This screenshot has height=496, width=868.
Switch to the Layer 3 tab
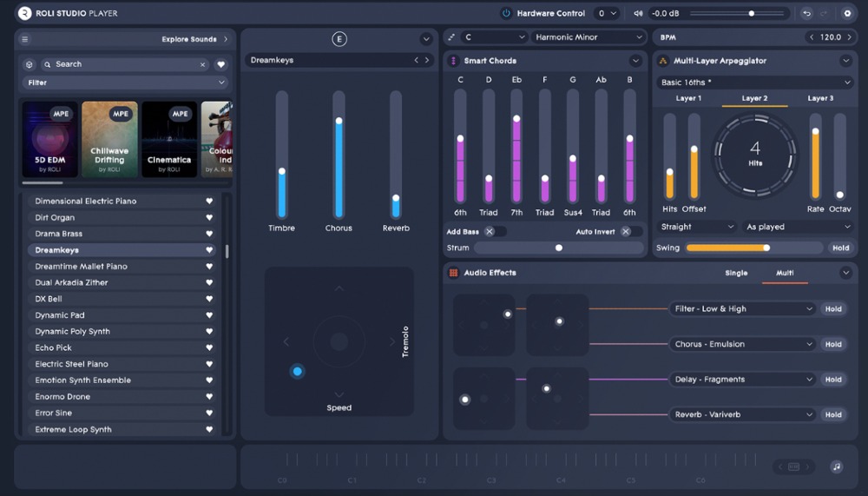coord(819,98)
